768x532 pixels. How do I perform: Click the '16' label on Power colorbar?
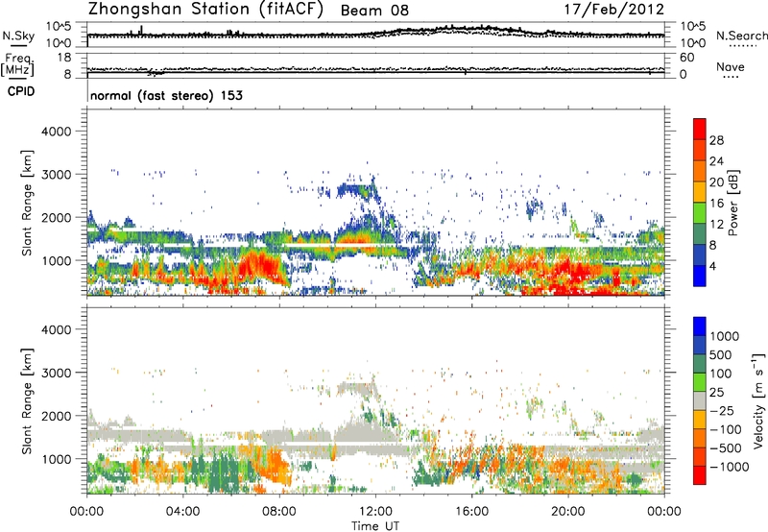[716, 204]
